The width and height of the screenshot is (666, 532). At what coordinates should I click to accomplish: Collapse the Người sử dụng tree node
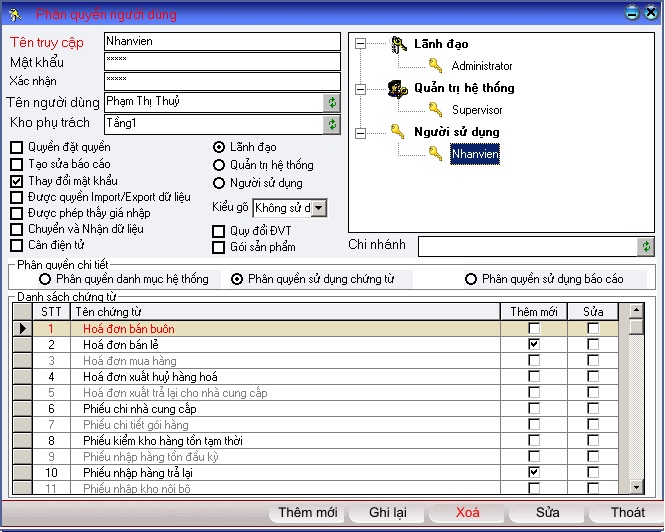click(361, 131)
